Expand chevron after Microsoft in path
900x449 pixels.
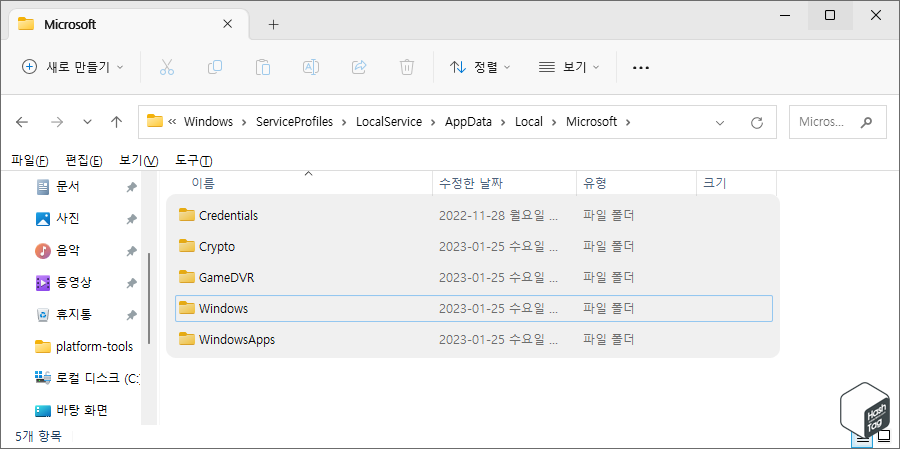click(x=627, y=122)
